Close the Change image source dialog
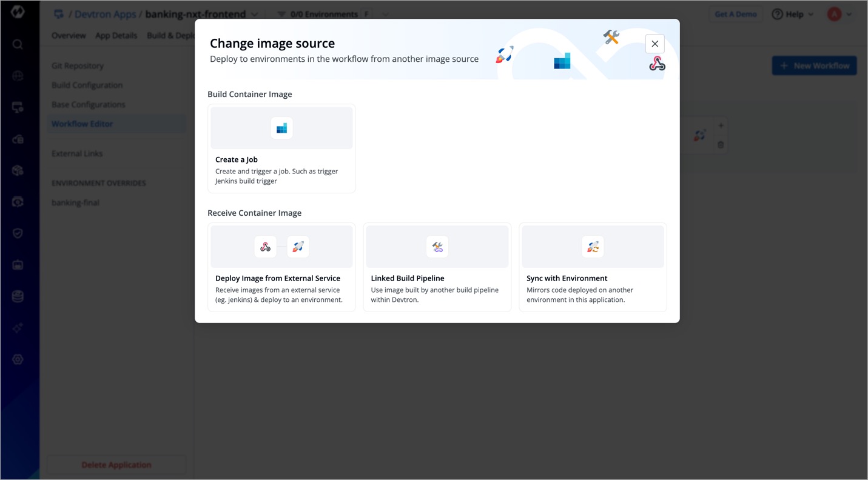868x480 pixels. [654, 44]
